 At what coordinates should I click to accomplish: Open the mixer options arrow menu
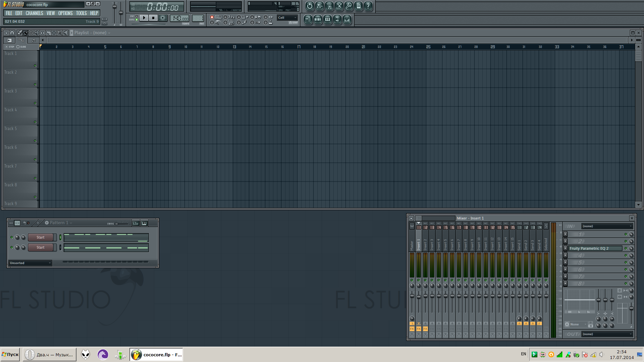tap(411, 218)
